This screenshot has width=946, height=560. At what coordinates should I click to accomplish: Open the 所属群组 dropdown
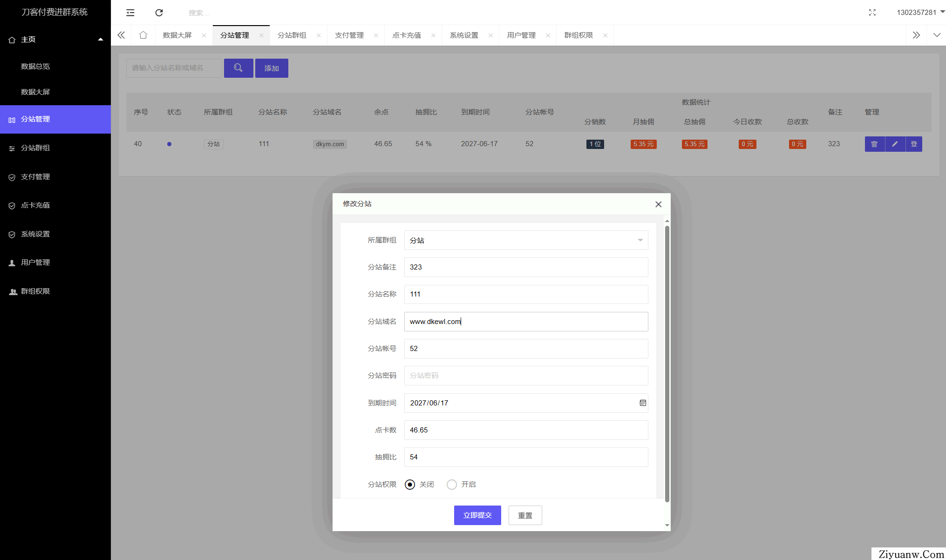coord(526,240)
